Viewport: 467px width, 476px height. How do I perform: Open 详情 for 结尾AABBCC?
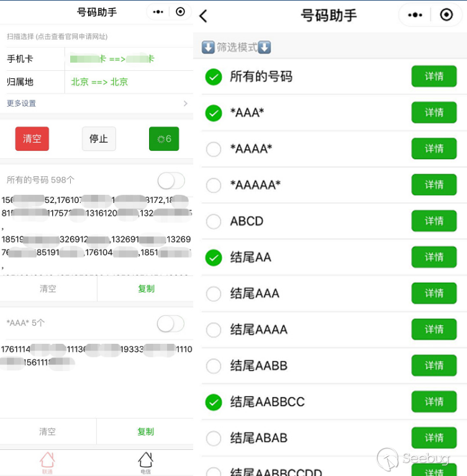434,402
